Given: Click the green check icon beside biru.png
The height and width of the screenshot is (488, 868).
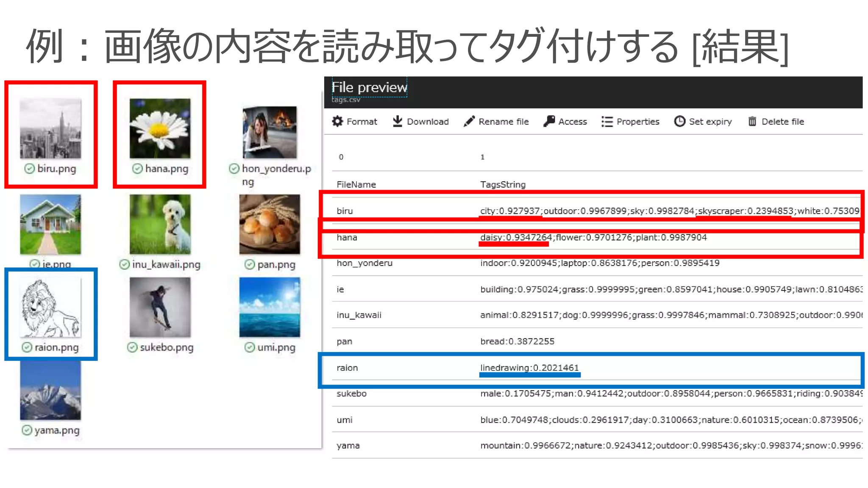Looking at the screenshot, I should tap(29, 169).
